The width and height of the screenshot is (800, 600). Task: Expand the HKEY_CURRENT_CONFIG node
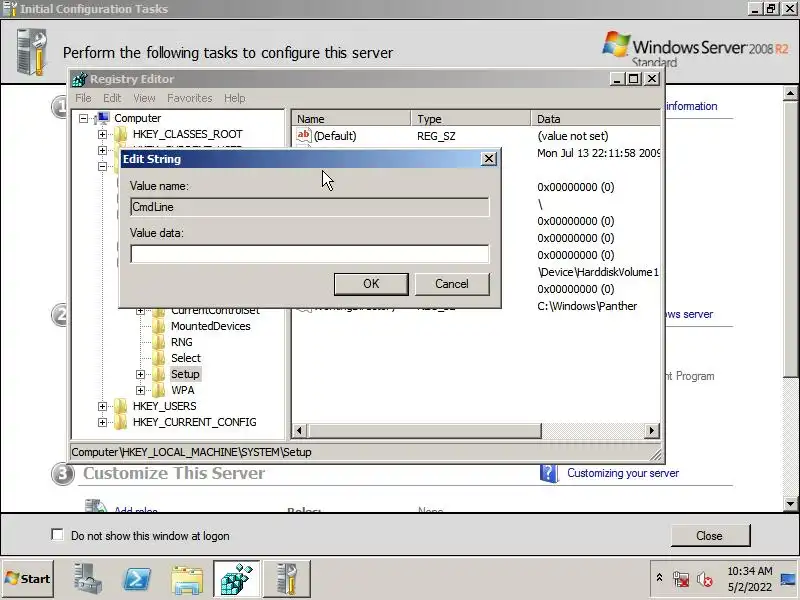102,422
